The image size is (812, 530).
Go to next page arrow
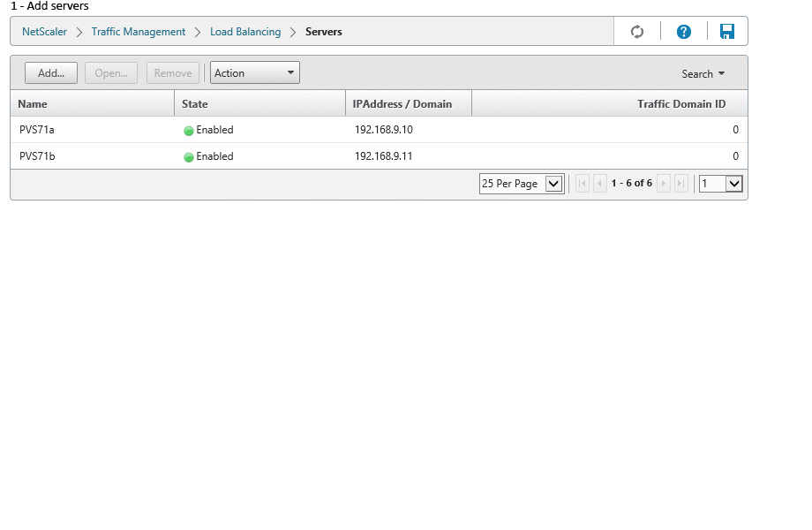(664, 184)
